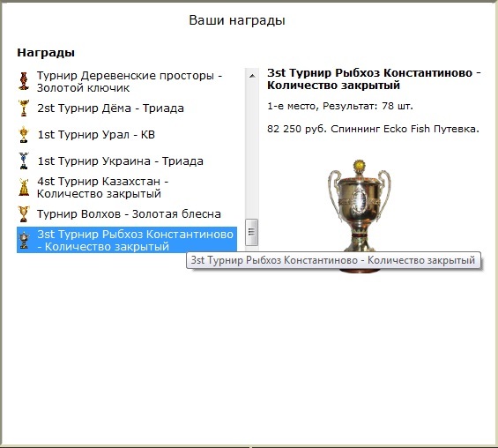Select award Турнир Волхов - Золотая блесна
This screenshot has width=498, height=448.
[x=127, y=213]
